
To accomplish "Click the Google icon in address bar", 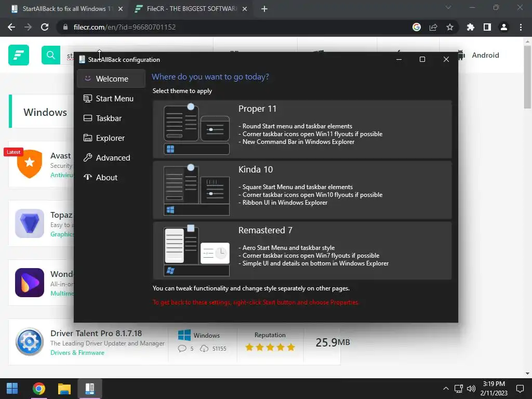I will pyautogui.click(x=417, y=27).
